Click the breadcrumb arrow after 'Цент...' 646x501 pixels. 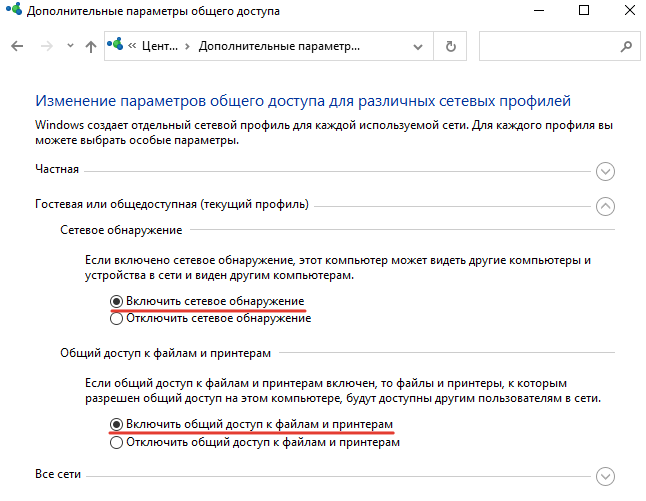click(187, 46)
